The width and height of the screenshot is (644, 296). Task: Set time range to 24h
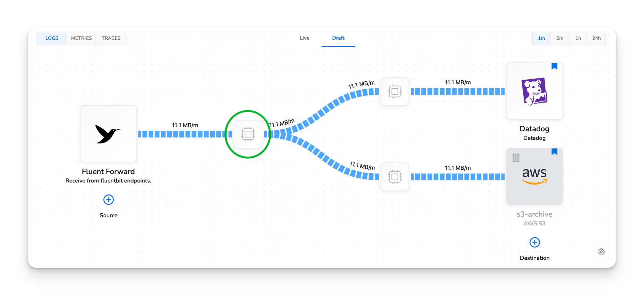click(596, 38)
